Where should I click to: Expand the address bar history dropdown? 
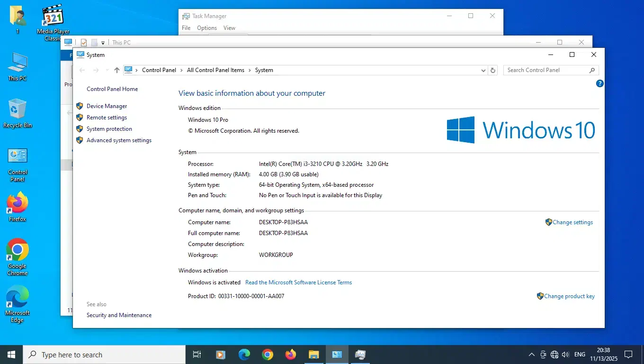[483, 70]
